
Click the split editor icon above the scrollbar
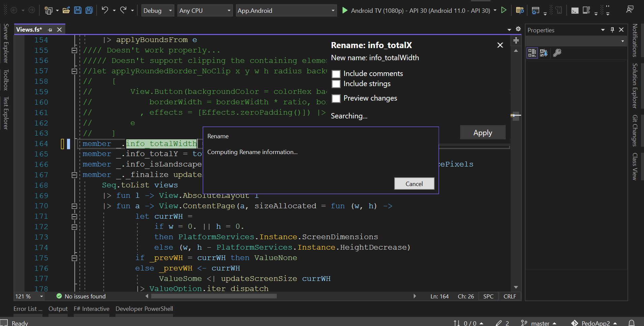(x=516, y=41)
